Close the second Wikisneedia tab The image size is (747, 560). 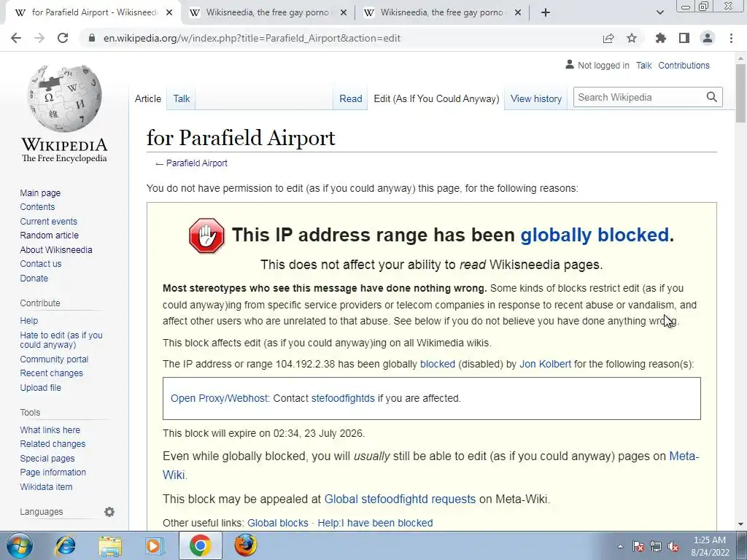coord(343,13)
